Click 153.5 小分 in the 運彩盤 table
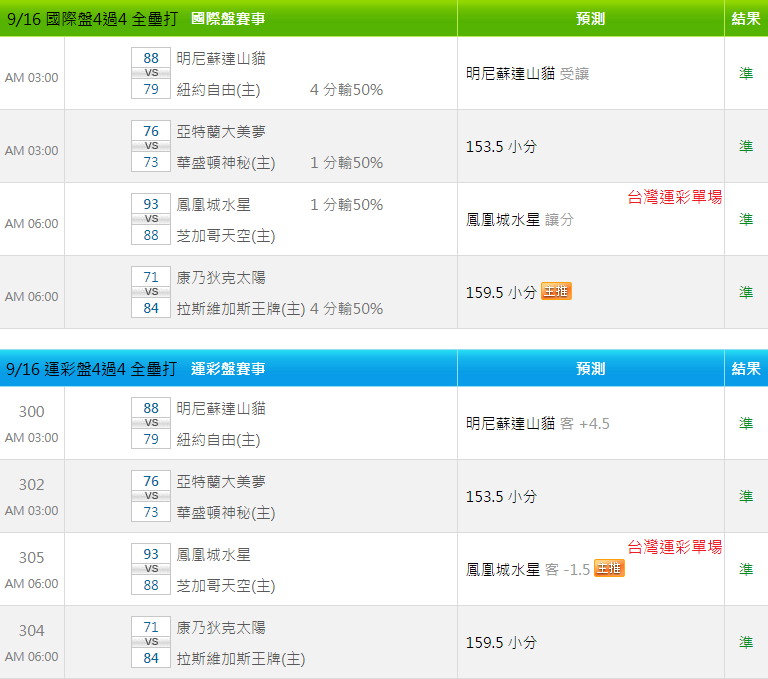This screenshot has width=768, height=679. pyautogui.click(x=502, y=496)
